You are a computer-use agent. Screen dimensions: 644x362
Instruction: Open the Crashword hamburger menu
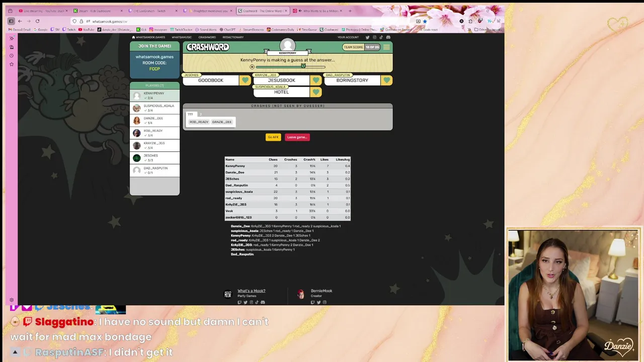tap(386, 47)
